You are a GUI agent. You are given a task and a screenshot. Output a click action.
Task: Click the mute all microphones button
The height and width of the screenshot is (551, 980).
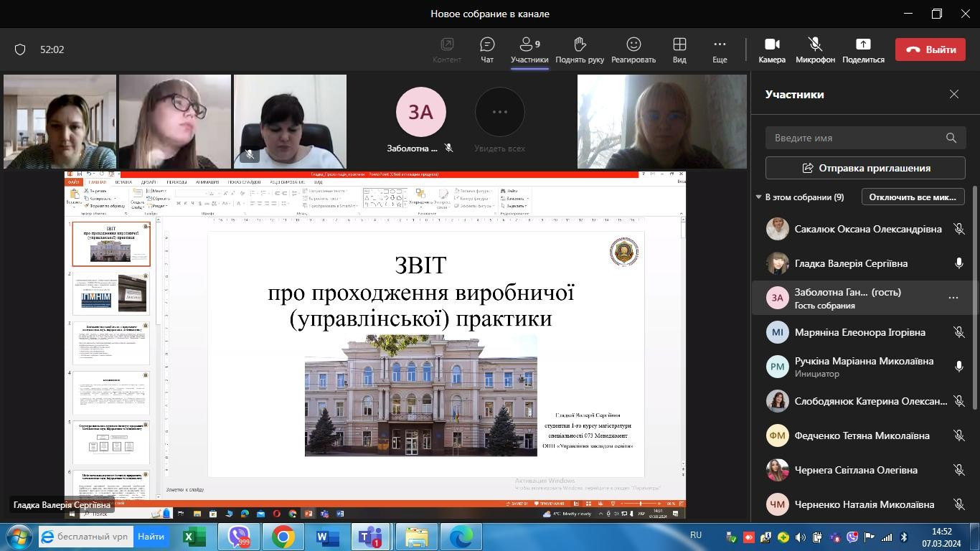[x=913, y=197]
